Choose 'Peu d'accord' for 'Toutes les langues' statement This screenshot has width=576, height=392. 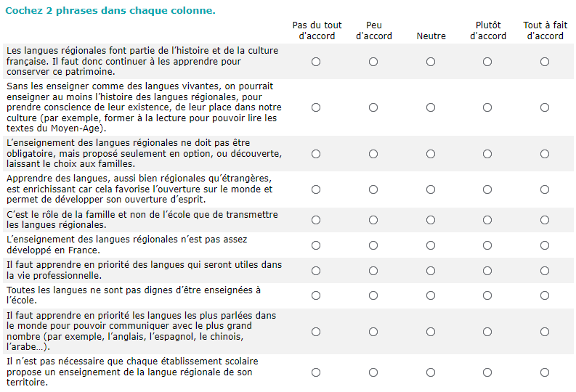pyautogui.click(x=373, y=295)
